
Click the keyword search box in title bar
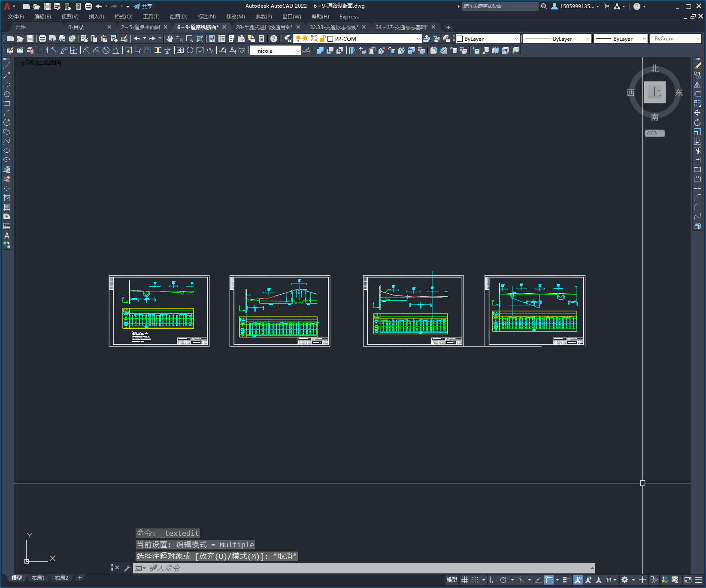point(500,6)
